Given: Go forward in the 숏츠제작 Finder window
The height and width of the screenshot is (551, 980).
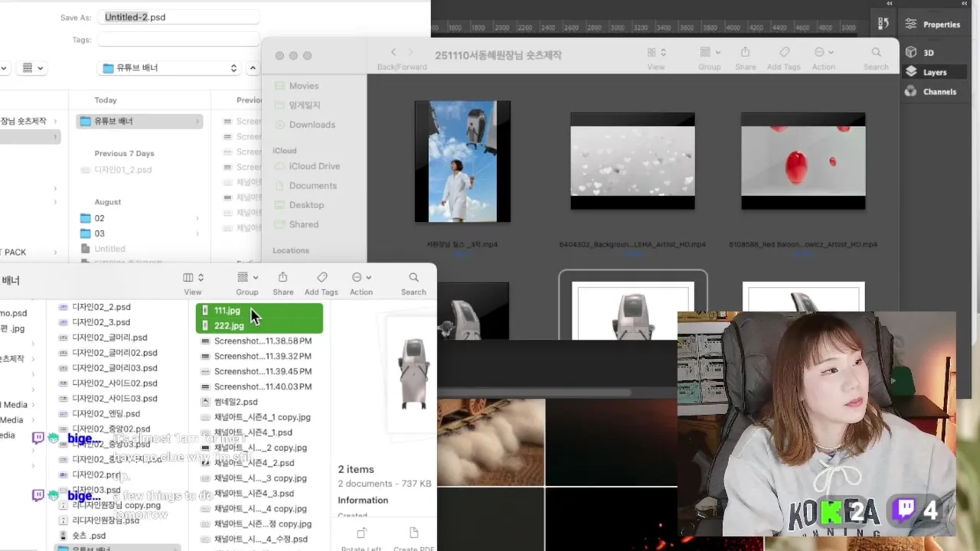Looking at the screenshot, I should pyautogui.click(x=410, y=52).
